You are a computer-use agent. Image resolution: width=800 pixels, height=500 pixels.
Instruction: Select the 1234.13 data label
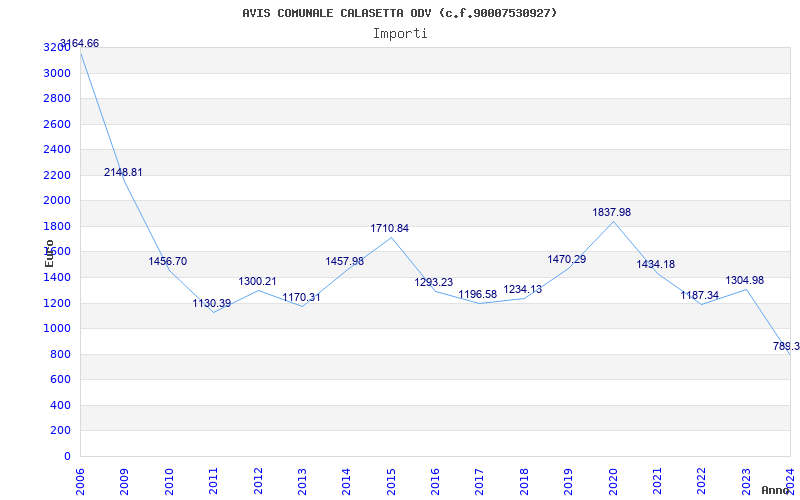coord(522,289)
